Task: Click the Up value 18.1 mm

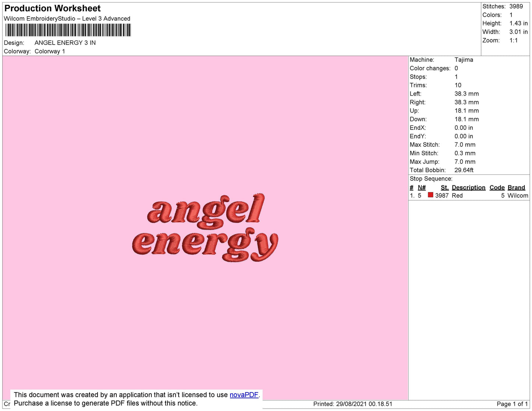Action: click(467, 111)
